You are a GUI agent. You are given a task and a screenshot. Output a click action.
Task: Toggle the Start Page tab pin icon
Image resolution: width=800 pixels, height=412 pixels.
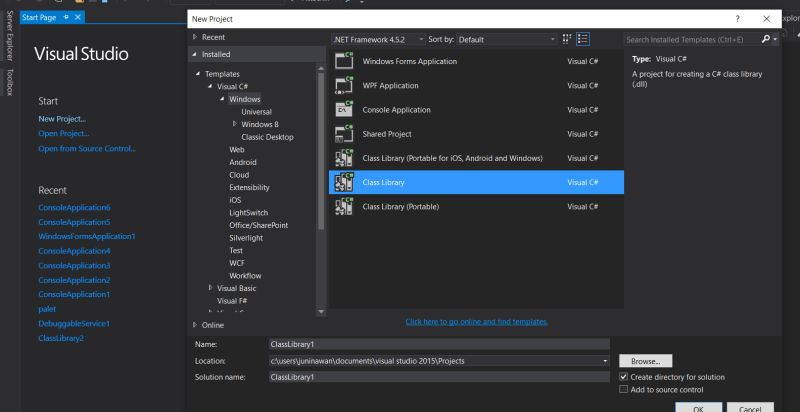click(x=66, y=17)
